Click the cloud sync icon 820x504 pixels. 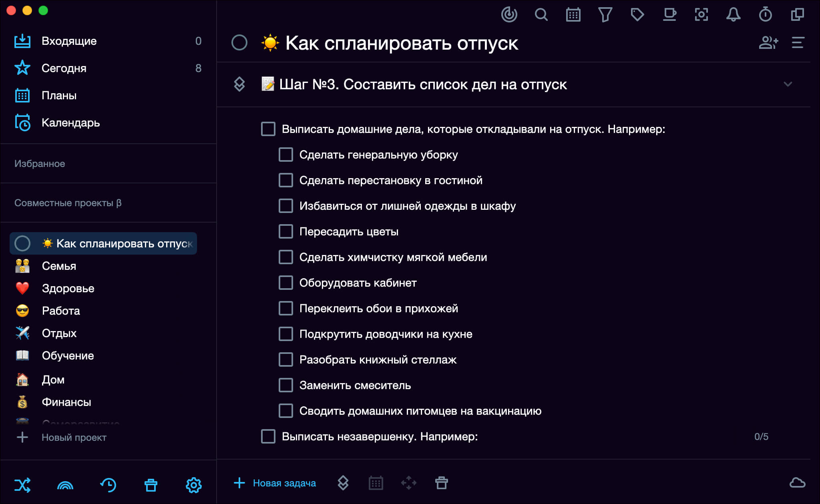click(797, 483)
